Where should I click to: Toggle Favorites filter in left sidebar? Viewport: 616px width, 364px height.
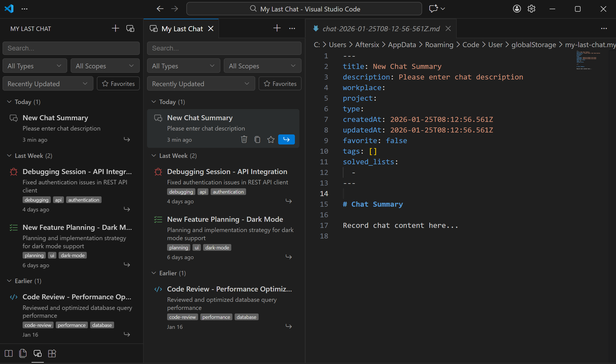click(x=118, y=84)
